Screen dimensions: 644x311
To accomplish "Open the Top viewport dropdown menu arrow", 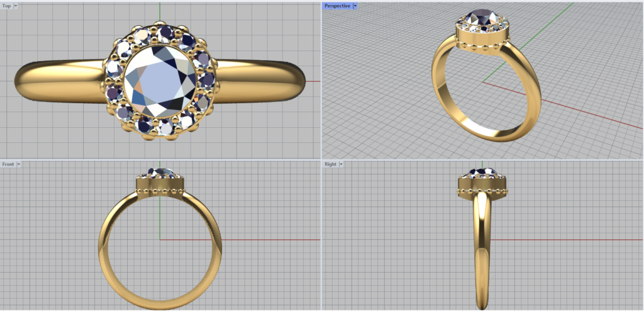I will pos(16,6).
